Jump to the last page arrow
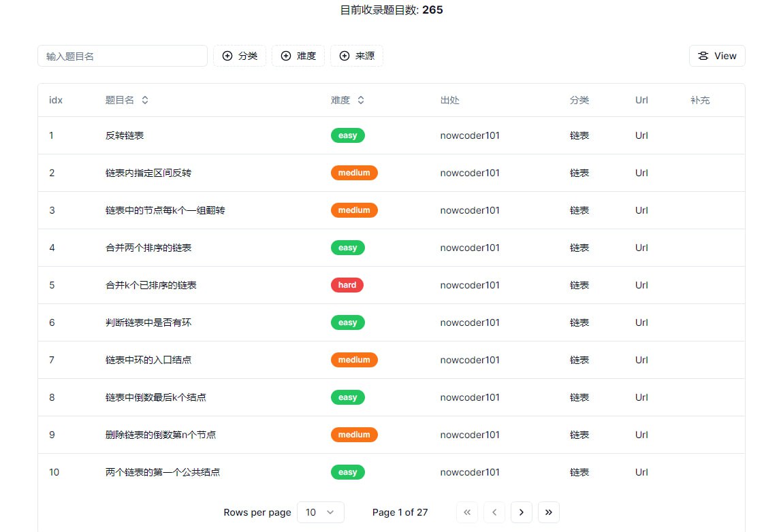The height and width of the screenshot is (532, 764). 549,512
